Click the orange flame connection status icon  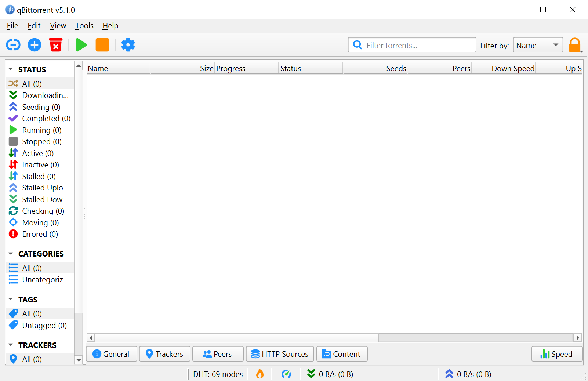(260, 374)
